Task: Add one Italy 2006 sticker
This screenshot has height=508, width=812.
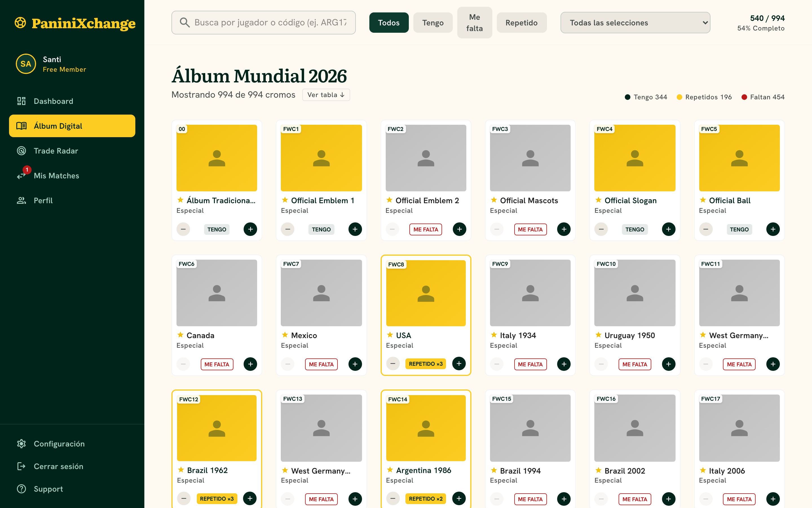Action: tap(773, 499)
